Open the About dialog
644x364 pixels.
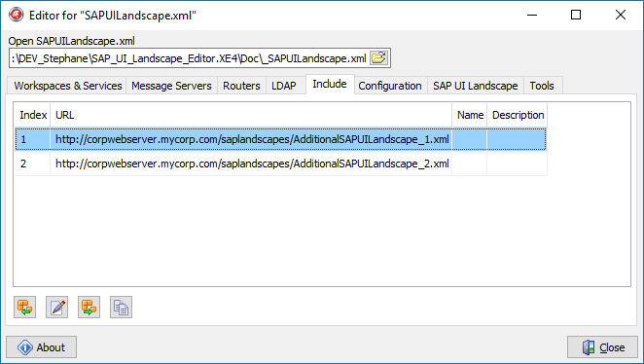click(41, 347)
